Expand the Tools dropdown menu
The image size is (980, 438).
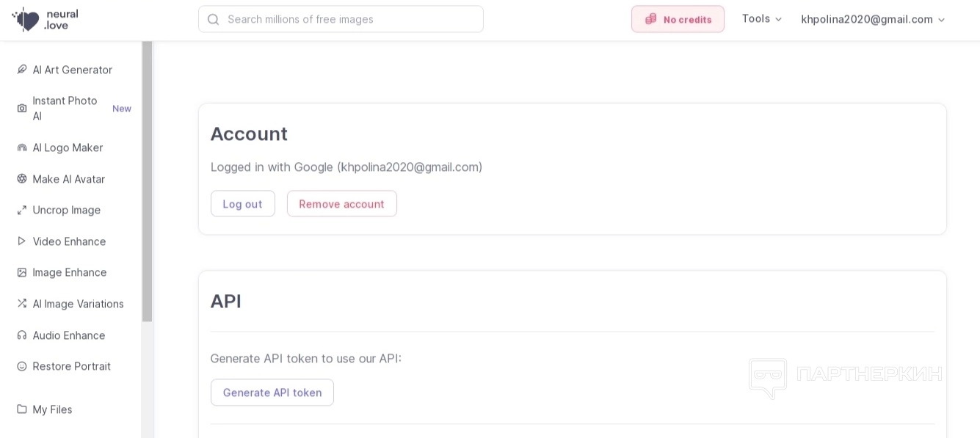(762, 19)
